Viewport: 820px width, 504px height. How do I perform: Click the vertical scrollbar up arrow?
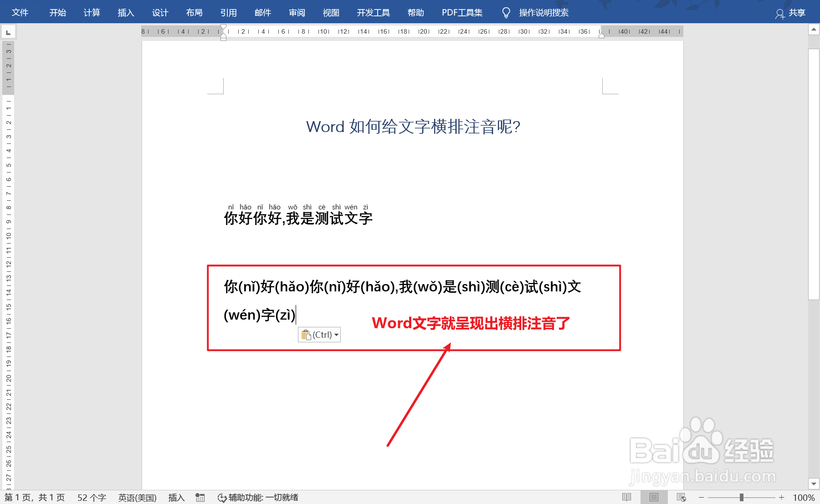pos(814,30)
